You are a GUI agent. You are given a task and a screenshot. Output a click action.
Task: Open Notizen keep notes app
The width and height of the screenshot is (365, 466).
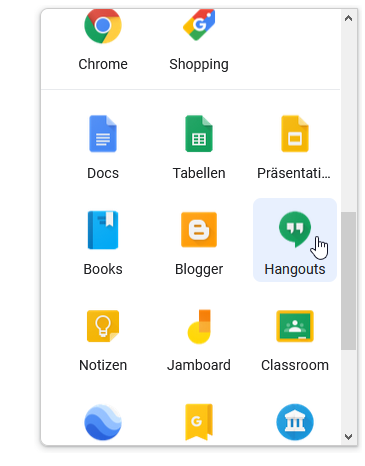click(103, 326)
